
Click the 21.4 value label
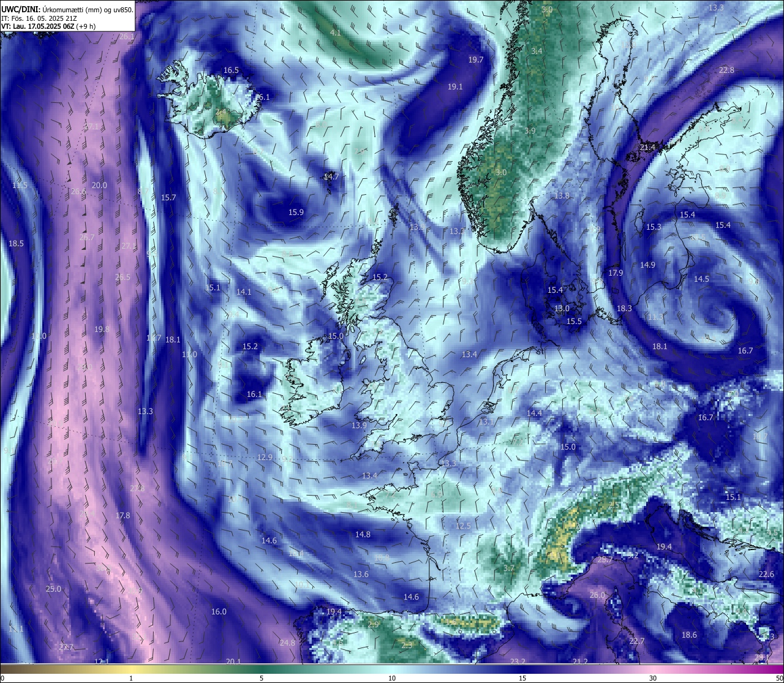647,148
